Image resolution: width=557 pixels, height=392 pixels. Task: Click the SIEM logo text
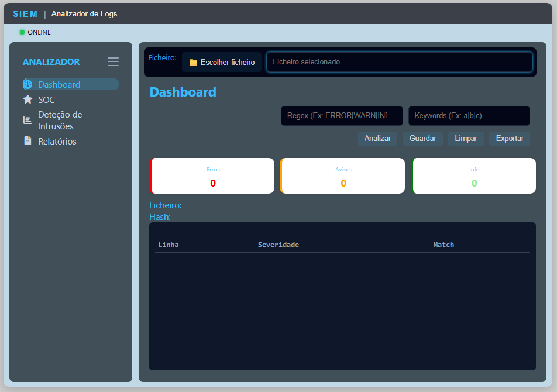[x=25, y=14]
